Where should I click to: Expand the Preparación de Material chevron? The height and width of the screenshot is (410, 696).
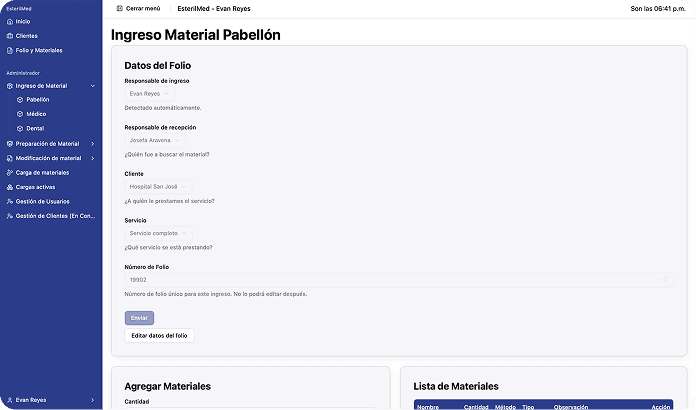(93, 144)
